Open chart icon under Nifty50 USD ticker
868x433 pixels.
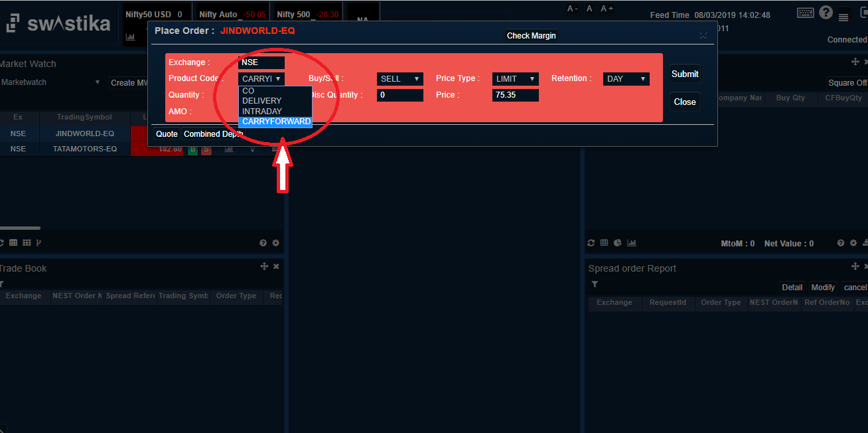tap(131, 37)
